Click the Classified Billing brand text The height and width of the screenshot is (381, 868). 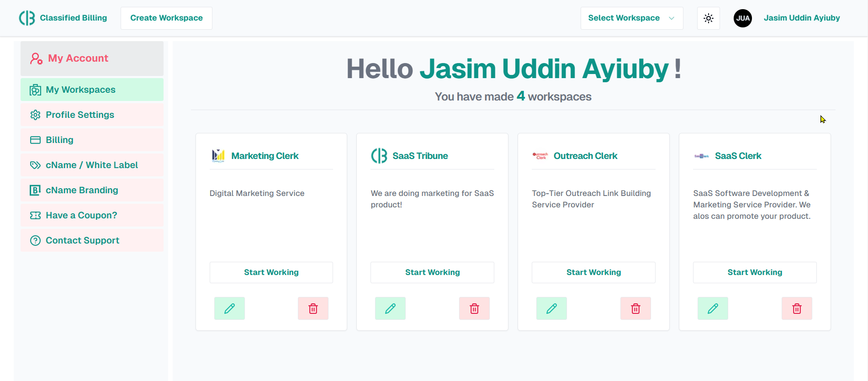pos(74,18)
